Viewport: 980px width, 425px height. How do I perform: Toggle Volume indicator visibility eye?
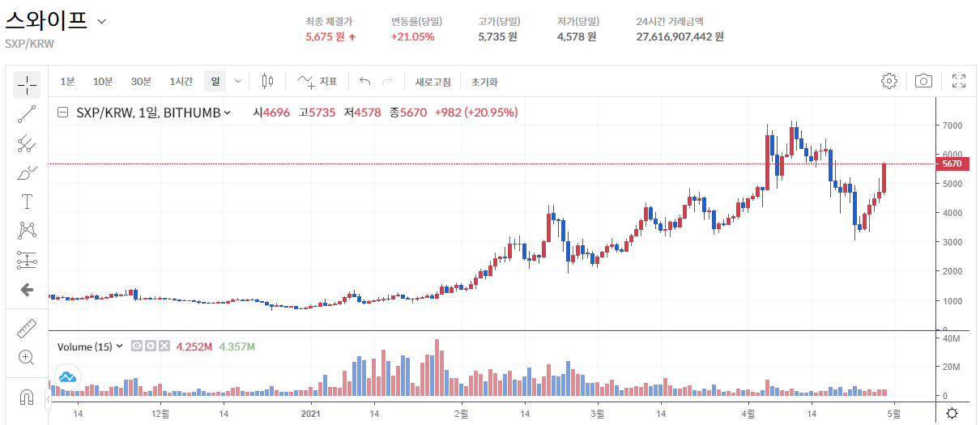coord(137,346)
